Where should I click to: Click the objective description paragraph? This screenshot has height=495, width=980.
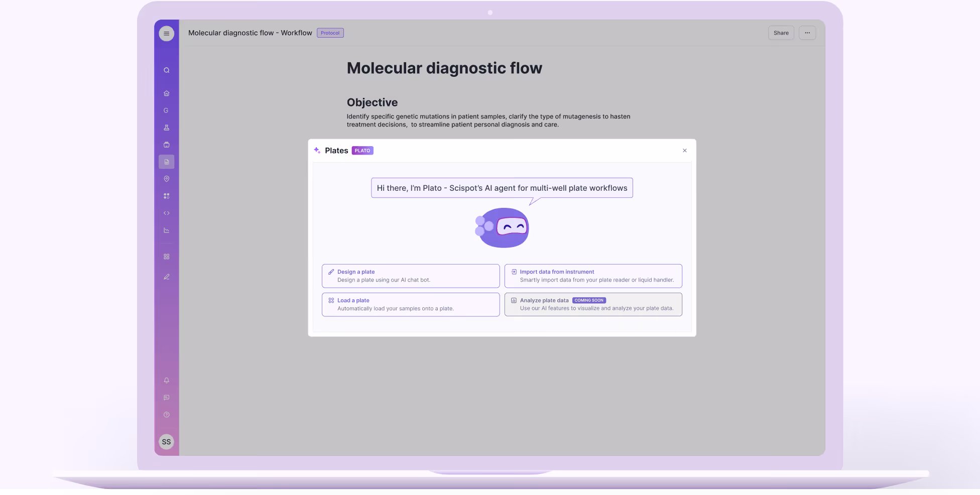pos(488,120)
